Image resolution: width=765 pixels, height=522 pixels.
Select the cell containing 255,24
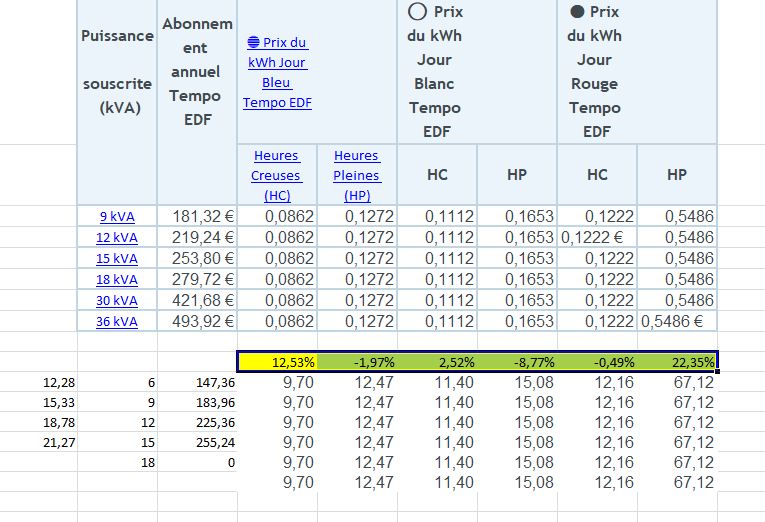(x=197, y=442)
